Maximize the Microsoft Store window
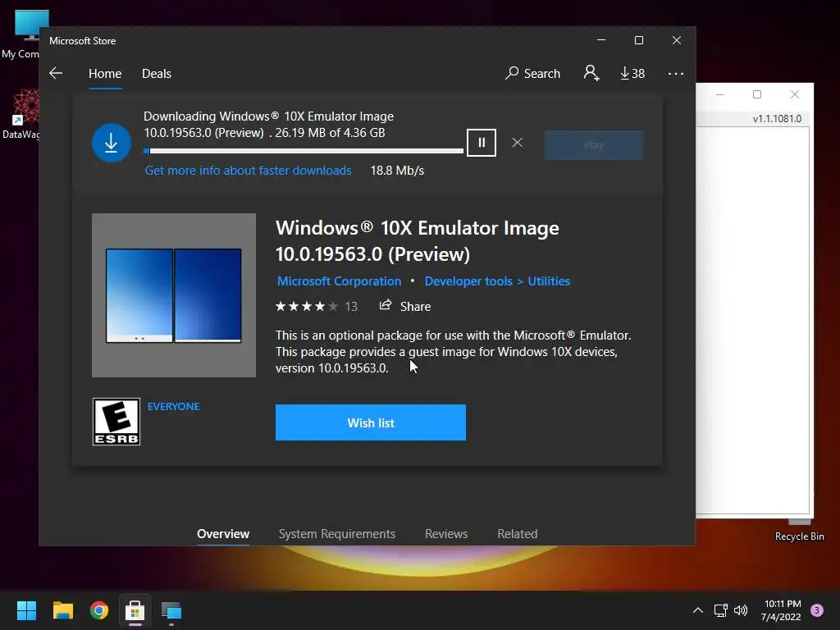The image size is (840, 630). pyautogui.click(x=638, y=40)
